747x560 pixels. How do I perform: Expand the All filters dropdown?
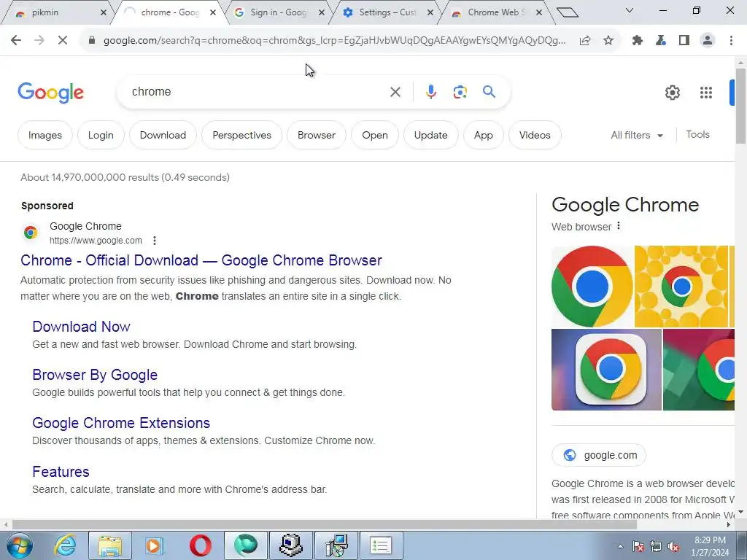[637, 135]
